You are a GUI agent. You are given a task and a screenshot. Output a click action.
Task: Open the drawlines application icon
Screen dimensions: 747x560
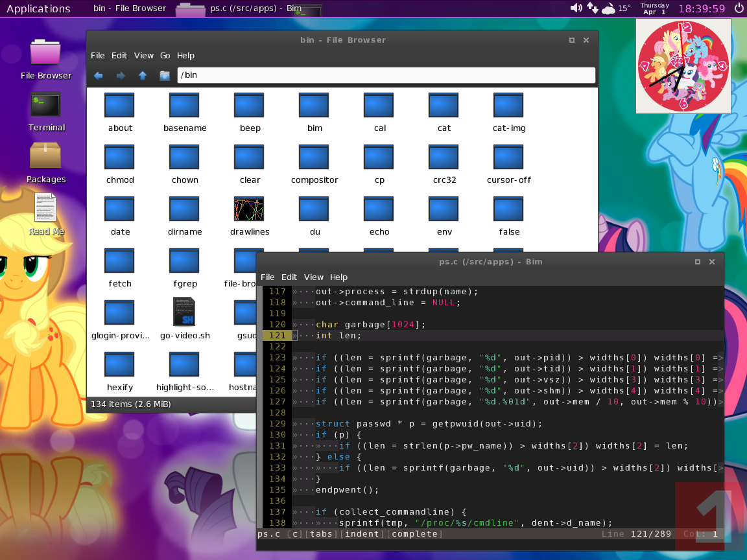[x=250, y=209]
